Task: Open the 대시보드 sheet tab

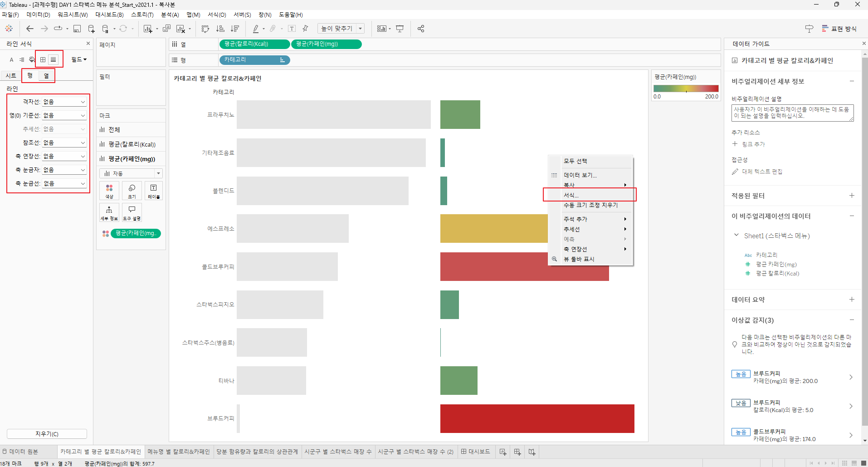Action: 476,452
